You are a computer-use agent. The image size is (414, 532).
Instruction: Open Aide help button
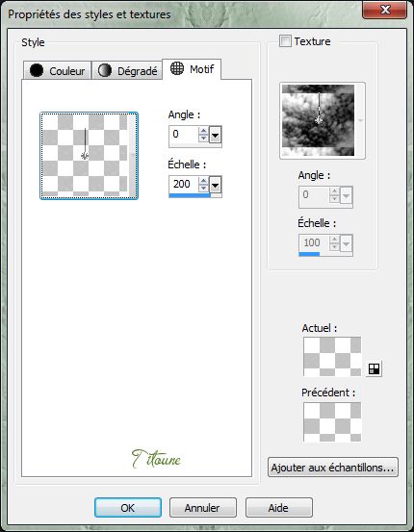coord(278,508)
